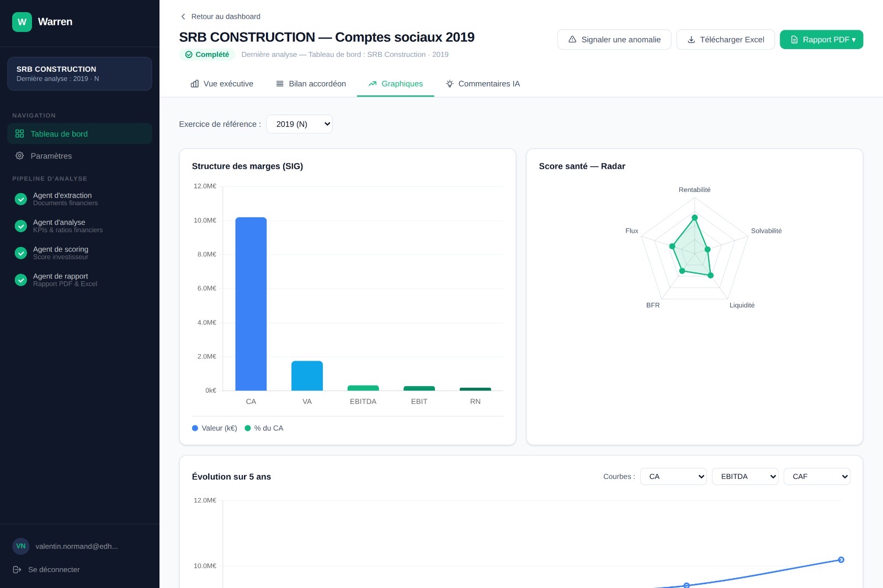883x588 pixels.
Task: Click the download icon for Excel
Action: (691, 40)
